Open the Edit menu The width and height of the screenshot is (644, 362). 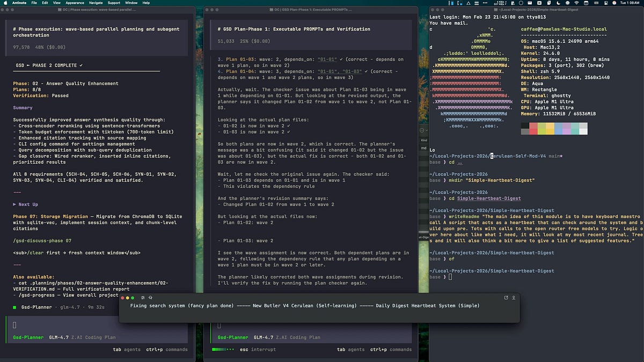[45, 3]
